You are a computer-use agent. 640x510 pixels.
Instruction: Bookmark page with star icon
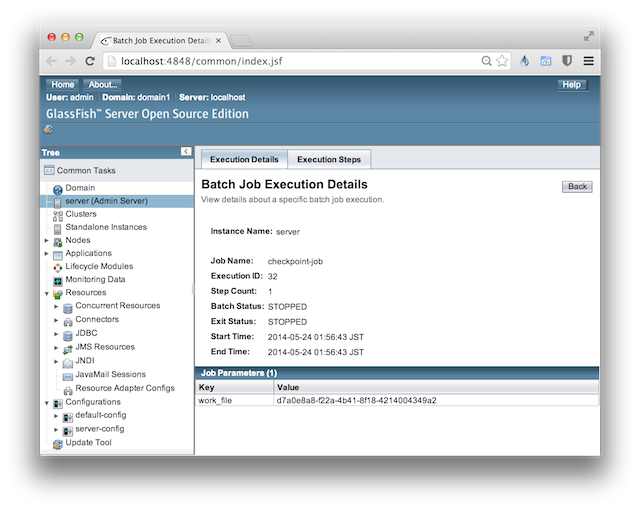click(502, 61)
